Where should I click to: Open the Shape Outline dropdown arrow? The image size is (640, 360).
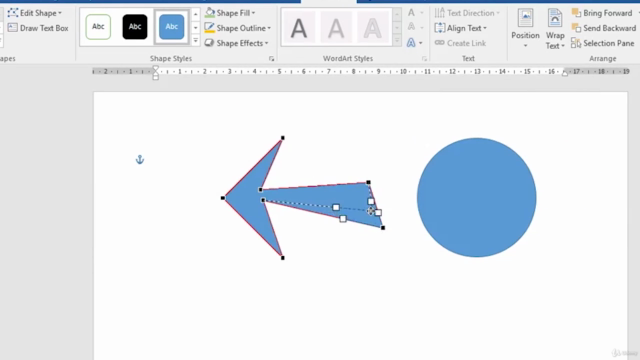tap(269, 28)
